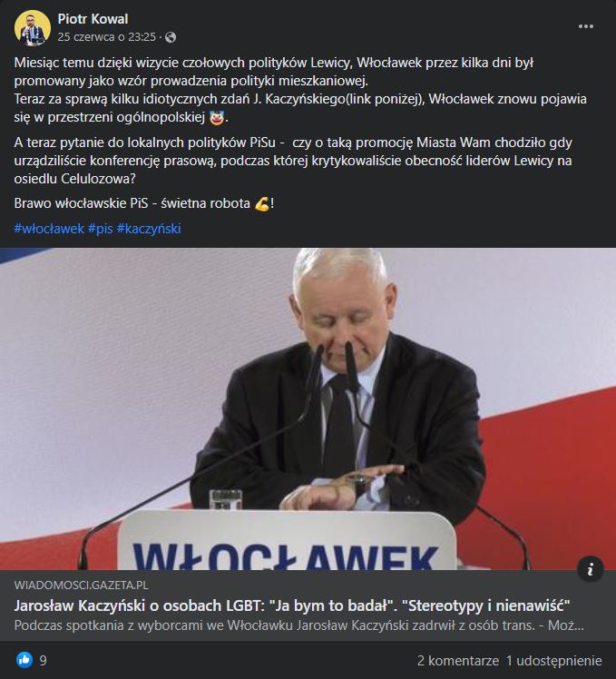Click the "25 czerwca o 23:25" timestamp
Screen dimensions: 616x679
click(106, 37)
